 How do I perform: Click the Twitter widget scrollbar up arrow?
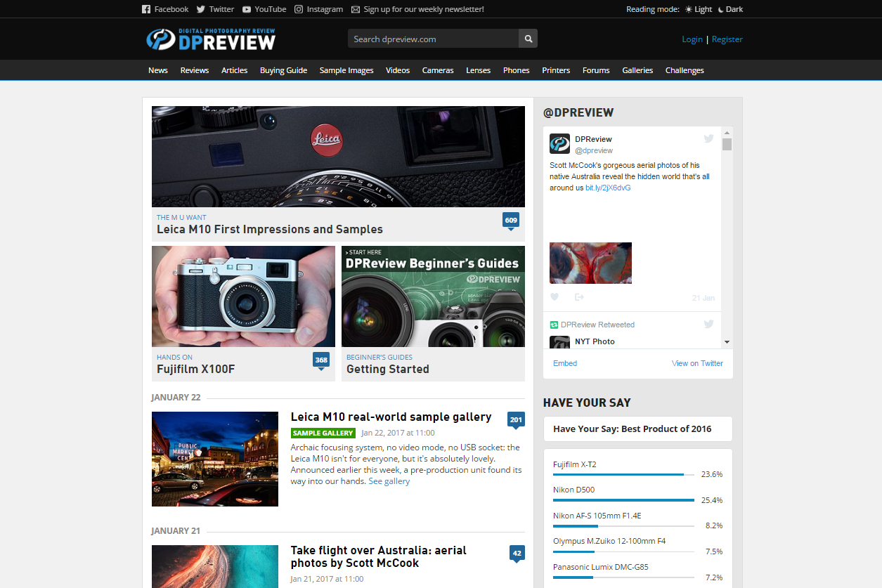point(727,132)
